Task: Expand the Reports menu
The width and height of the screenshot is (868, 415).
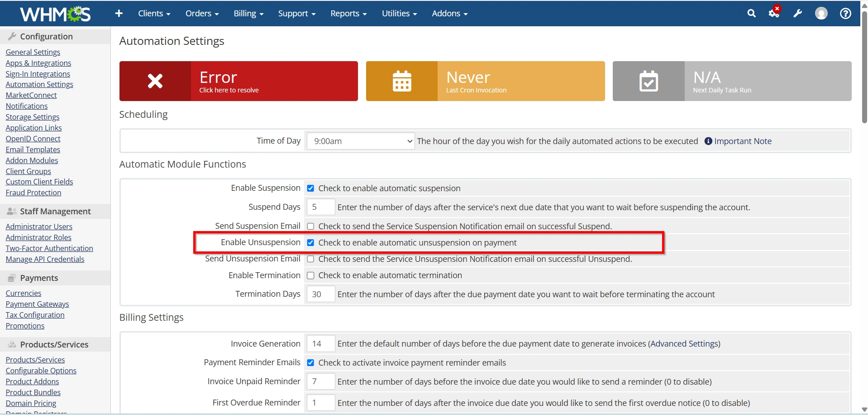Action: pyautogui.click(x=348, y=14)
